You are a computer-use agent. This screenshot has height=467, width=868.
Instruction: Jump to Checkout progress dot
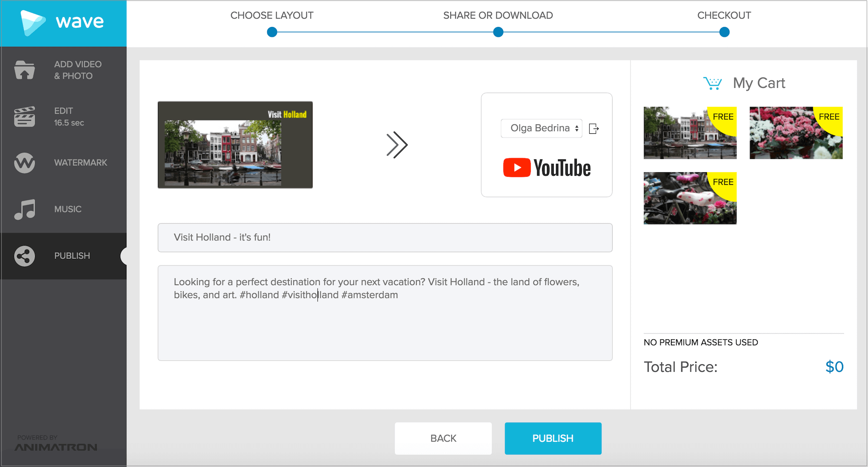(724, 32)
